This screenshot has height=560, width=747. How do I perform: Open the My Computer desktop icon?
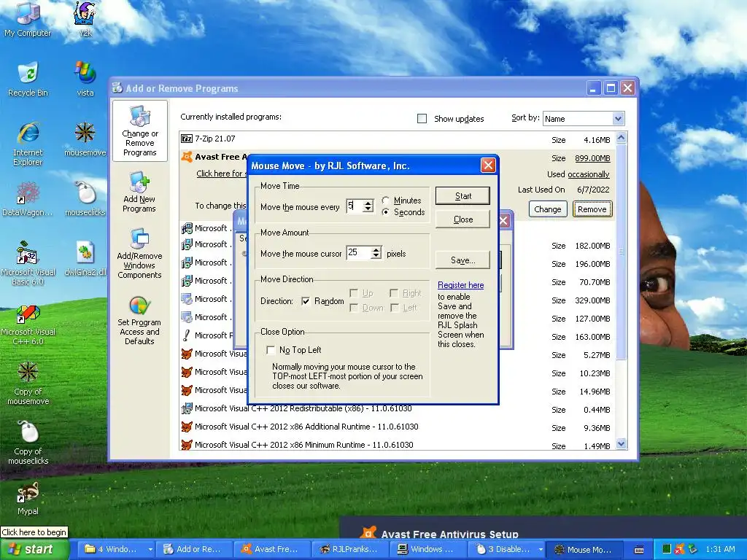(28, 19)
